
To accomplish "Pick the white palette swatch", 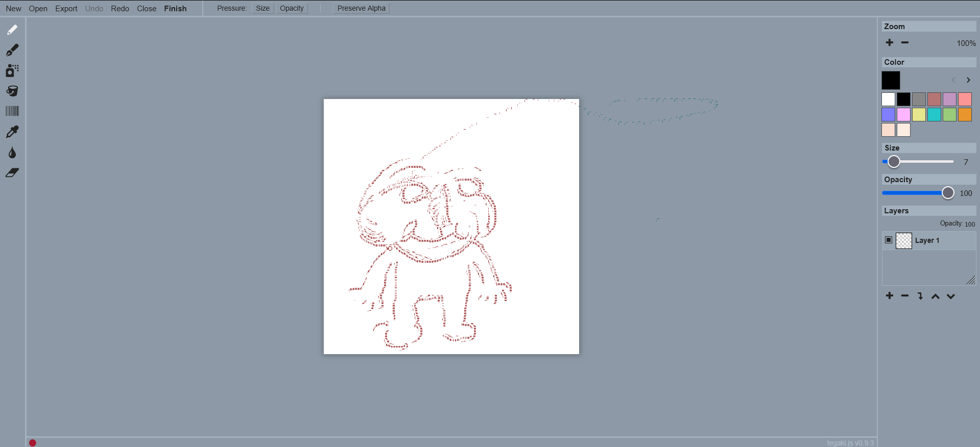I will [889, 99].
